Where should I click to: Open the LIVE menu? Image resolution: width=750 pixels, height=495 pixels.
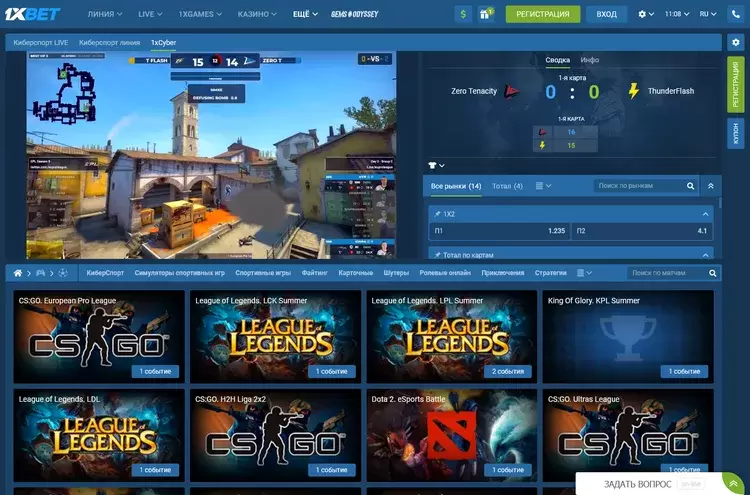coord(150,14)
